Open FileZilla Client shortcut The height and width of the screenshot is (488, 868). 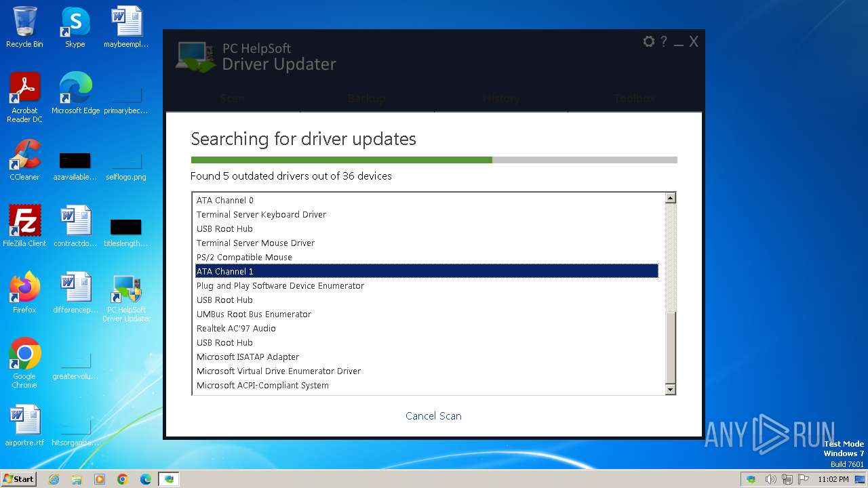(x=24, y=226)
